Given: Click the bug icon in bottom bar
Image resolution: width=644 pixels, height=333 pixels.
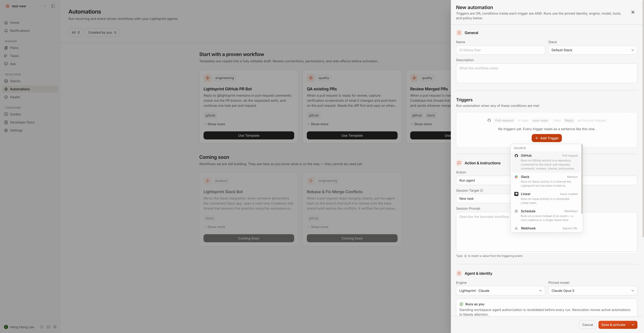Looking at the screenshot, I should pyautogui.click(x=55, y=327).
